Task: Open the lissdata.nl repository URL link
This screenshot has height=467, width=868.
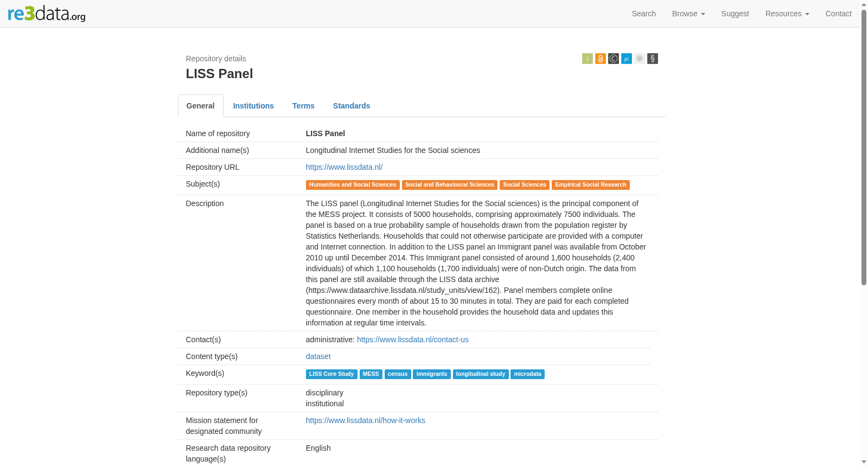Action: (344, 167)
